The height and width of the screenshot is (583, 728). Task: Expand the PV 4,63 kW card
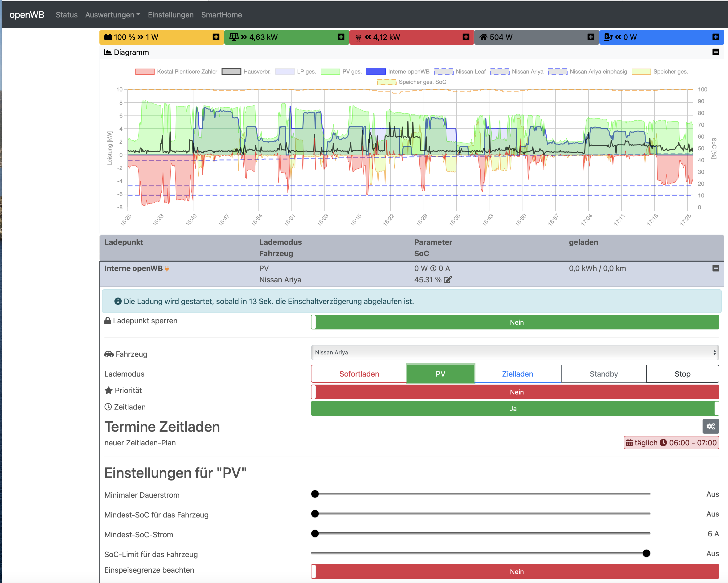(x=341, y=37)
